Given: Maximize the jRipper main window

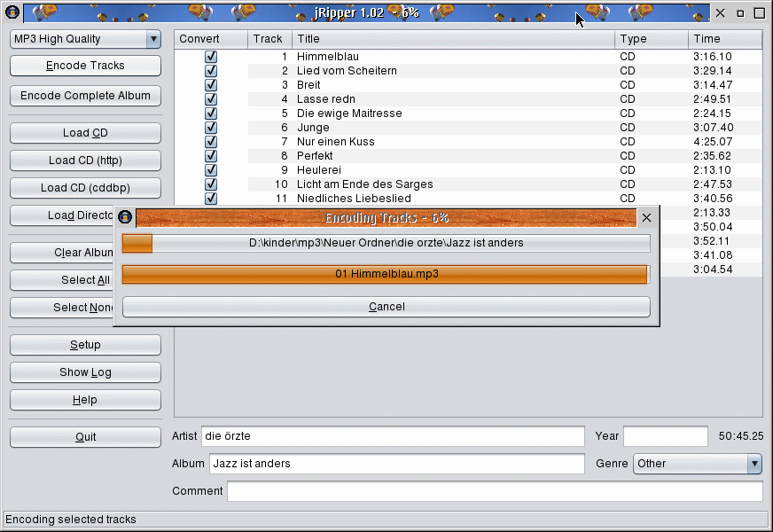Looking at the screenshot, I should point(760,12).
